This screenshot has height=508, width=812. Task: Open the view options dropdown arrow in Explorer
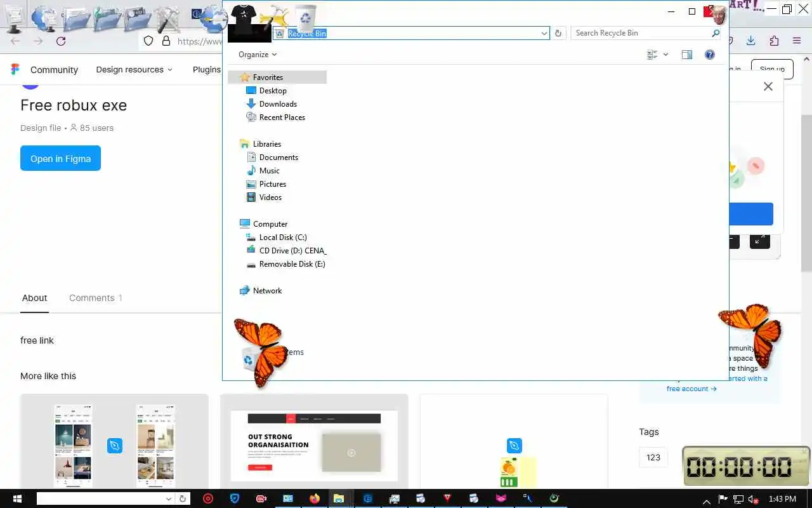coord(665,55)
